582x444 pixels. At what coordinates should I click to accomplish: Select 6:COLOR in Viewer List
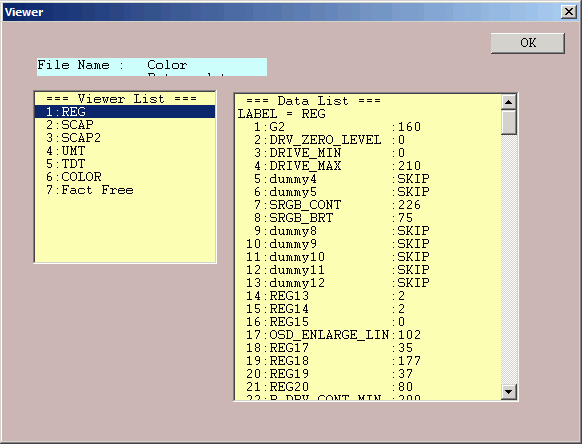(125, 177)
